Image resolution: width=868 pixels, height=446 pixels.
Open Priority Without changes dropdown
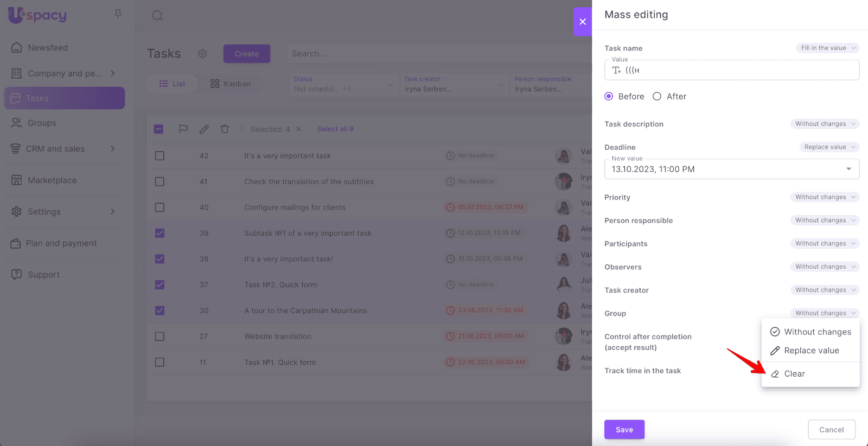click(x=825, y=197)
